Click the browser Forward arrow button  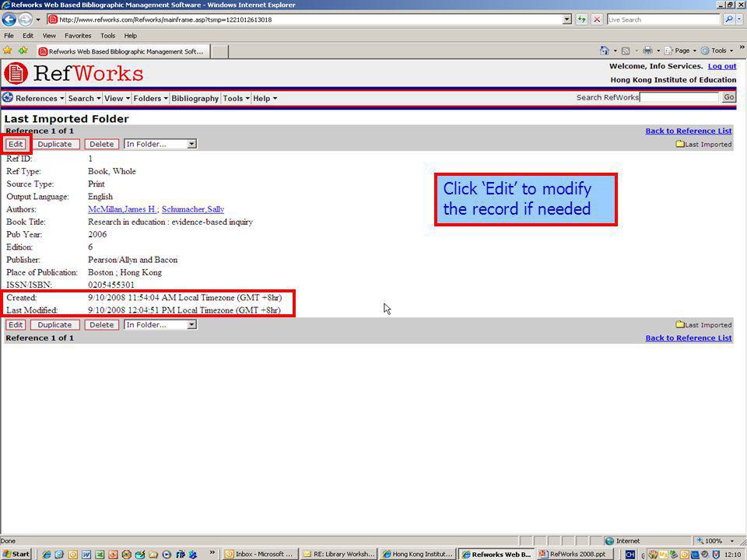[x=25, y=19]
